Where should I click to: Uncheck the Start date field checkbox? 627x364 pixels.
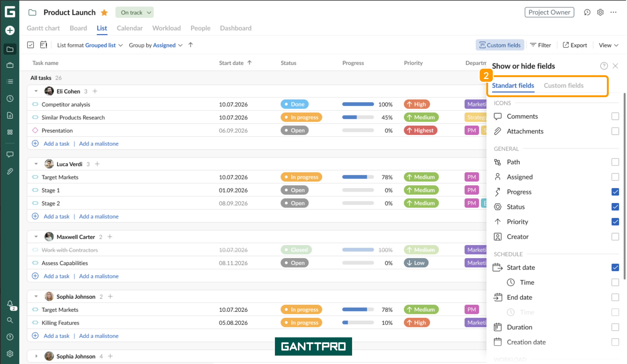click(x=615, y=268)
